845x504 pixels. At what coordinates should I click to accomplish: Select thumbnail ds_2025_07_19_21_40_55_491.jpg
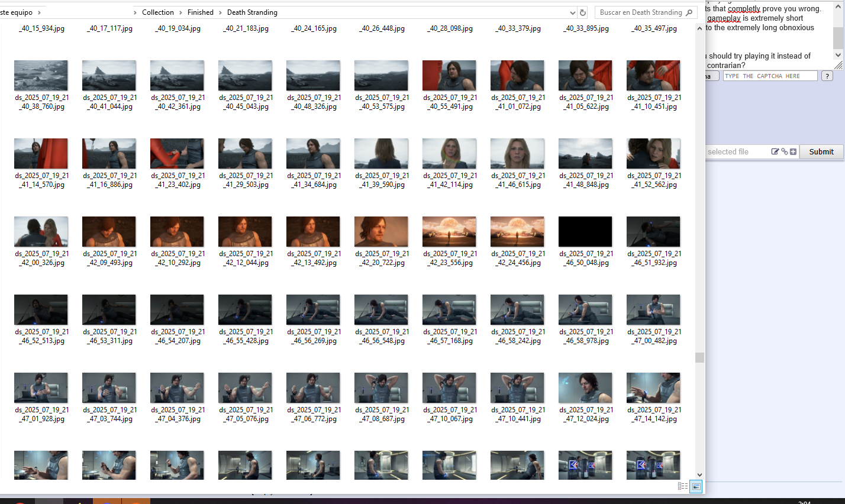coord(449,76)
